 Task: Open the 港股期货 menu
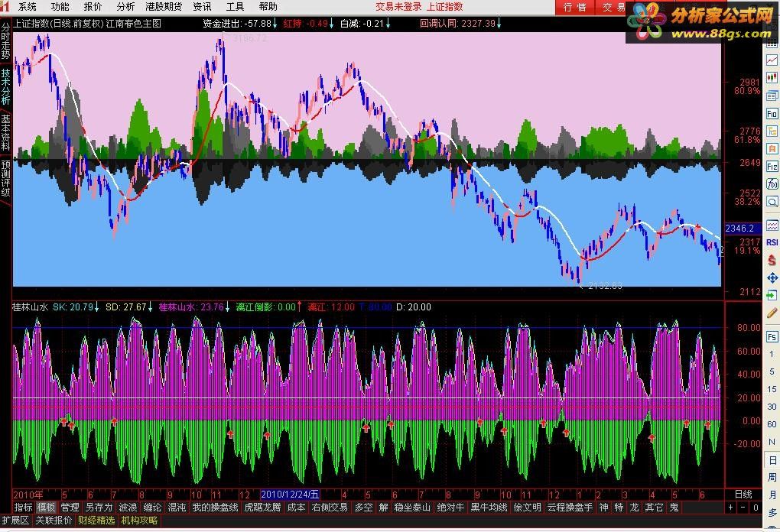pyautogui.click(x=164, y=6)
